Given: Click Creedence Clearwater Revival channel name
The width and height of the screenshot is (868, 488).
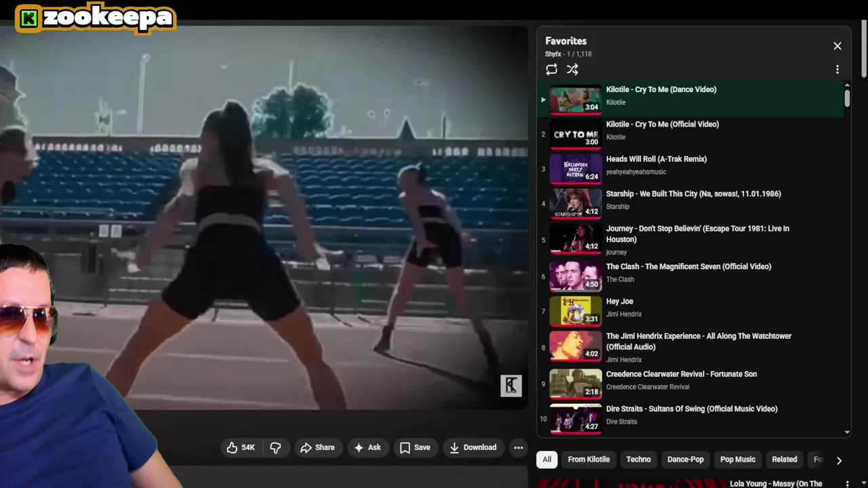Looking at the screenshot, I should pyautogui.click(x=648, y=387).
